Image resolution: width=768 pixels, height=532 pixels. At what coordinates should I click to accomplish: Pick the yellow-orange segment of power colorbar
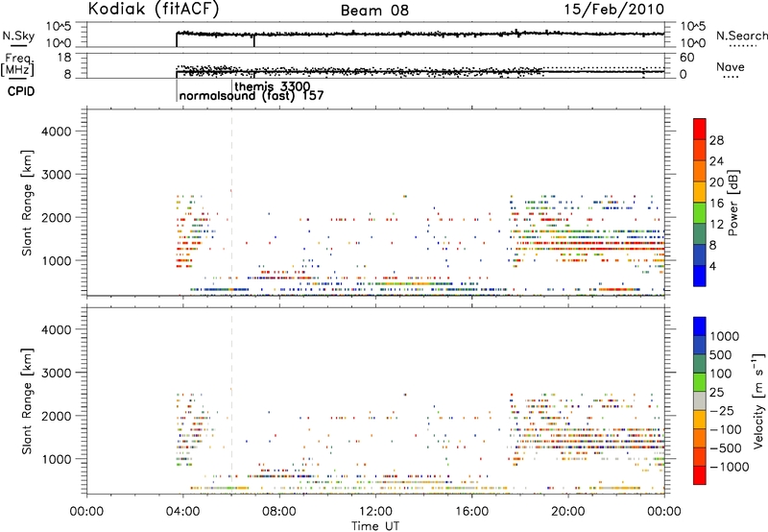tap(700, 192)
